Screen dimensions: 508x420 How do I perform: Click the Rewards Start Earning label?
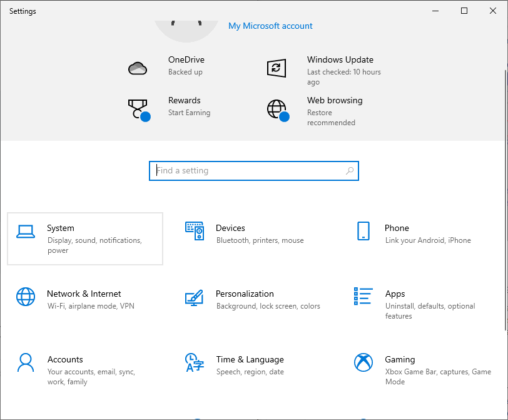point(189,113)
